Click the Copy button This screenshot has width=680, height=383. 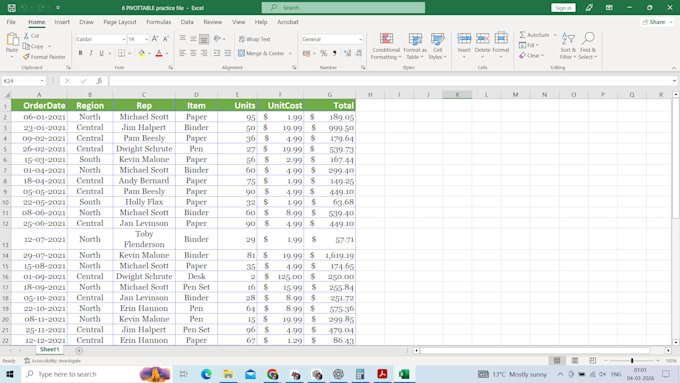[33, 46]
